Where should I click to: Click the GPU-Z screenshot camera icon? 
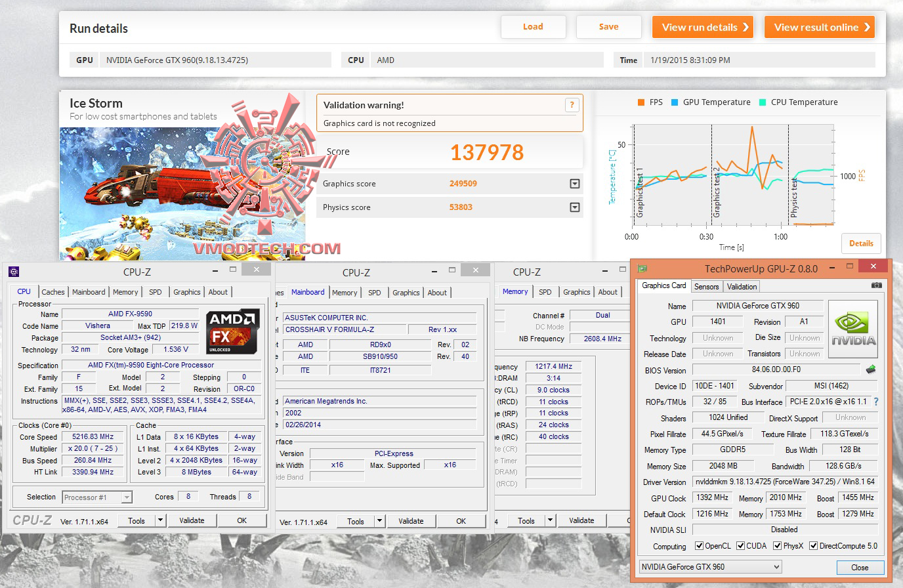(876, 285)
